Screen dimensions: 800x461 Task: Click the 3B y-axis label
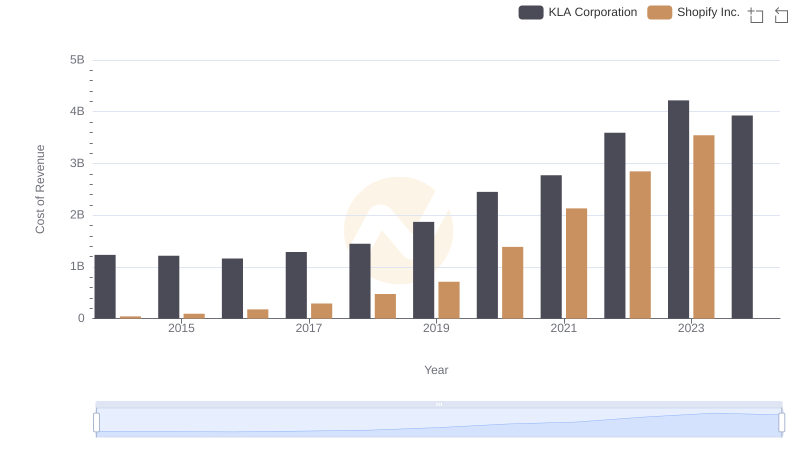(77, 163)
